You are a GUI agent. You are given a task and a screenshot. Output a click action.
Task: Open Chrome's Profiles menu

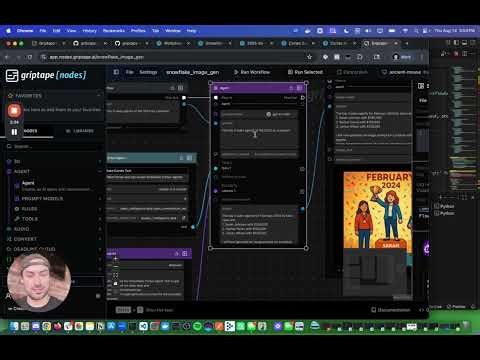(x=138, y=31)
